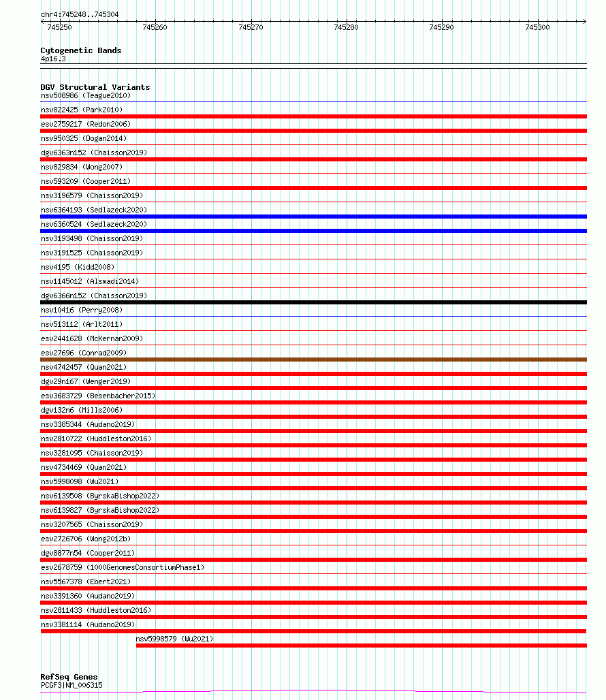Open variant nsv3391360 (Audano2019)
This screenshot has height=700, width=606.
[88, 596]
